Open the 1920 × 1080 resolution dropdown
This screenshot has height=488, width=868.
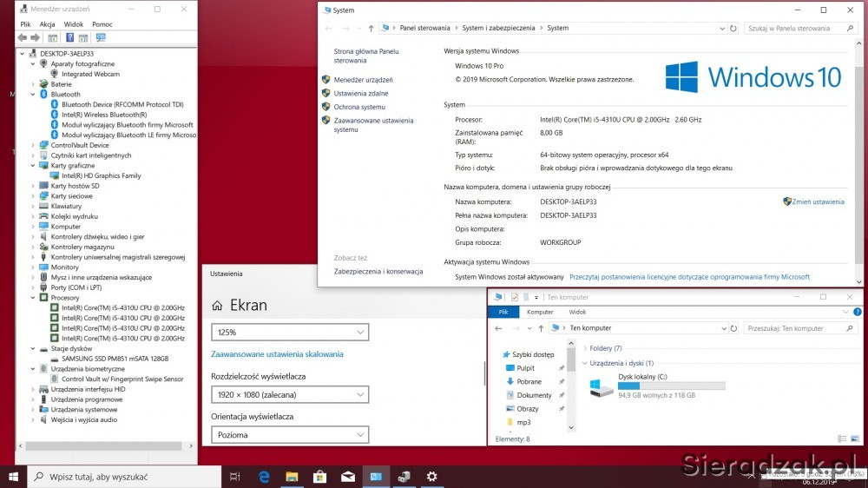290,394
